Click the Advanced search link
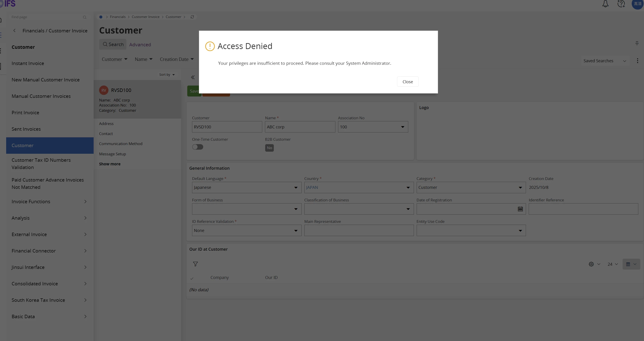 tap(140, 44)
